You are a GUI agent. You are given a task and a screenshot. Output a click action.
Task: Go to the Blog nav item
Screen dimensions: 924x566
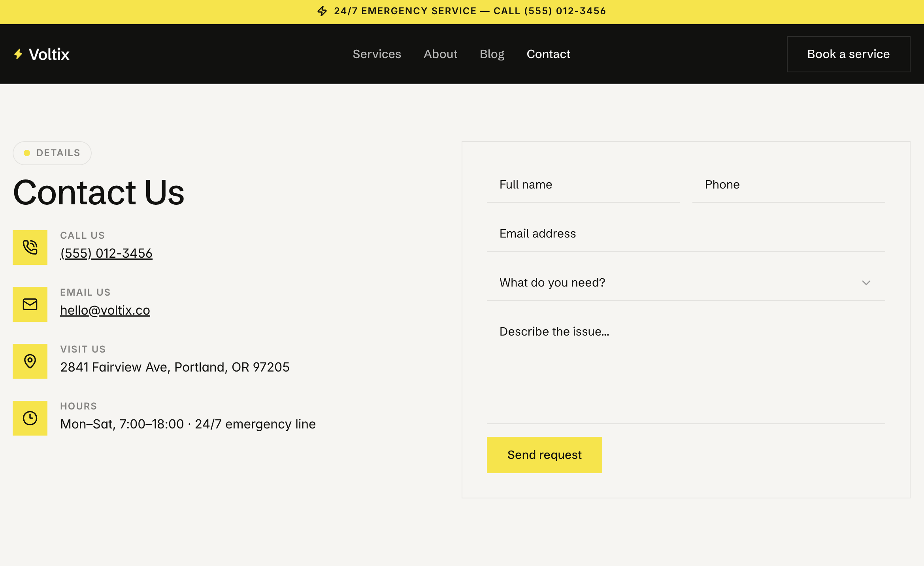pos(492,54)
